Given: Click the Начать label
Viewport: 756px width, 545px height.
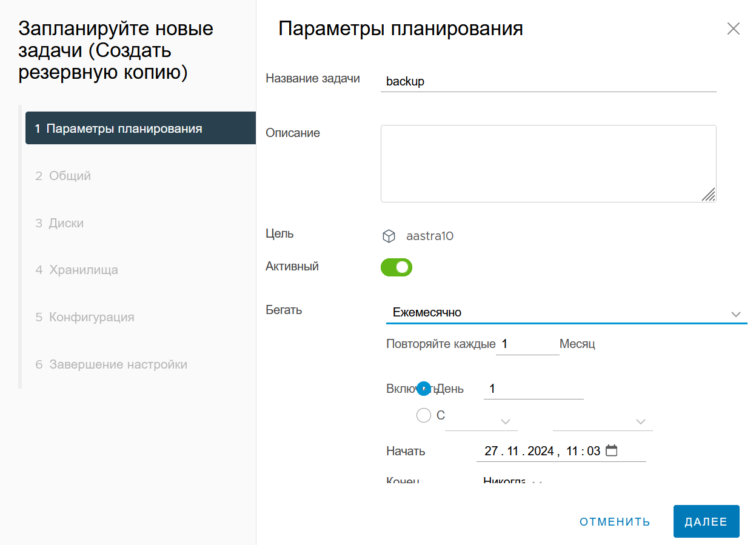Looking at the screenshot, I should [x=406, y=451].
